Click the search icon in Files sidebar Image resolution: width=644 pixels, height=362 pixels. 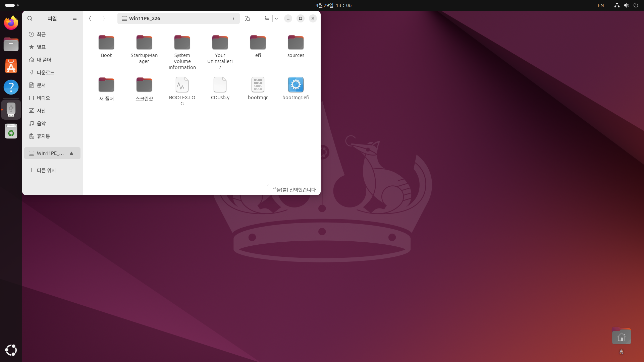click(30, 18)
